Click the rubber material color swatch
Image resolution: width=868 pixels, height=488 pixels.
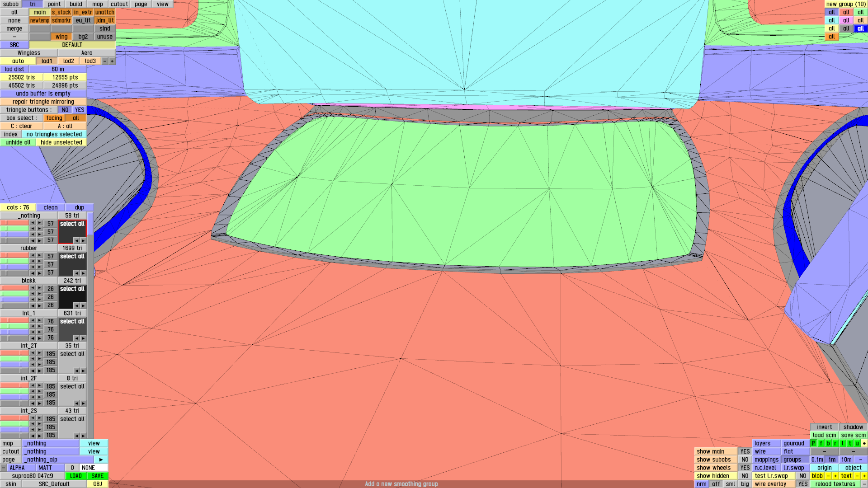pos(72,264)
